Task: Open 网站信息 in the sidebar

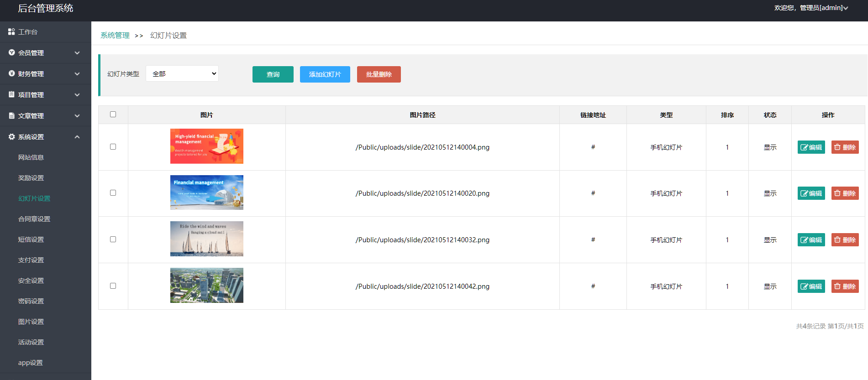Action: click(x=31, y=157)
